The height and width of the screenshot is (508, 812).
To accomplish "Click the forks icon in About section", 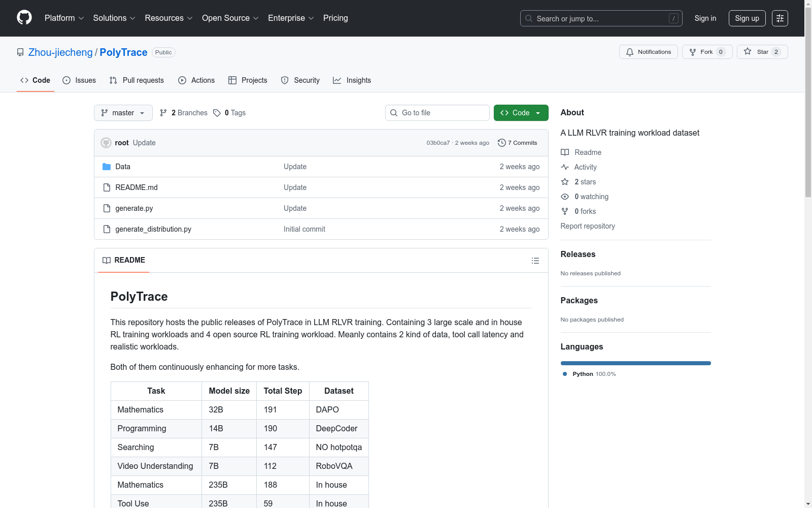I will (x=565, y=211).
